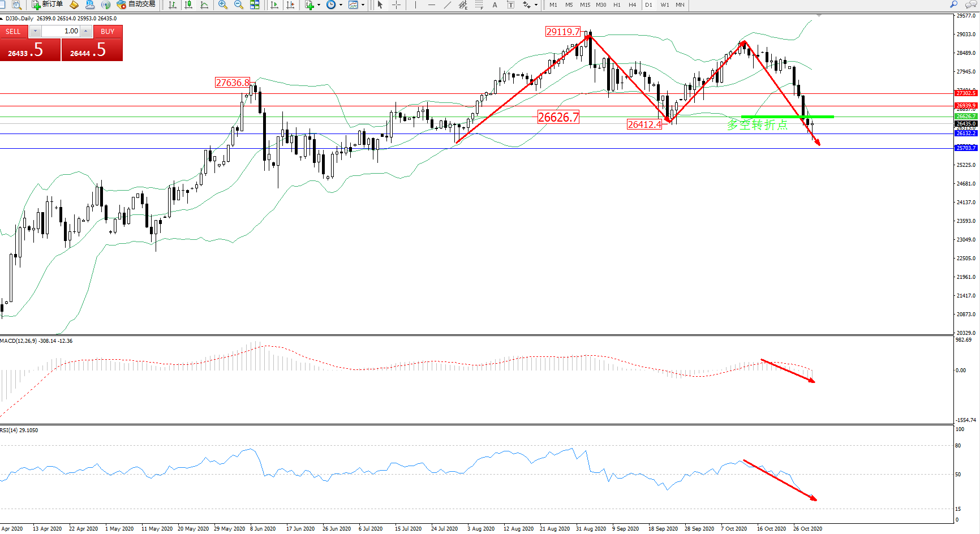Toggle AutoTrading (自动交易) on

[136, 5]
